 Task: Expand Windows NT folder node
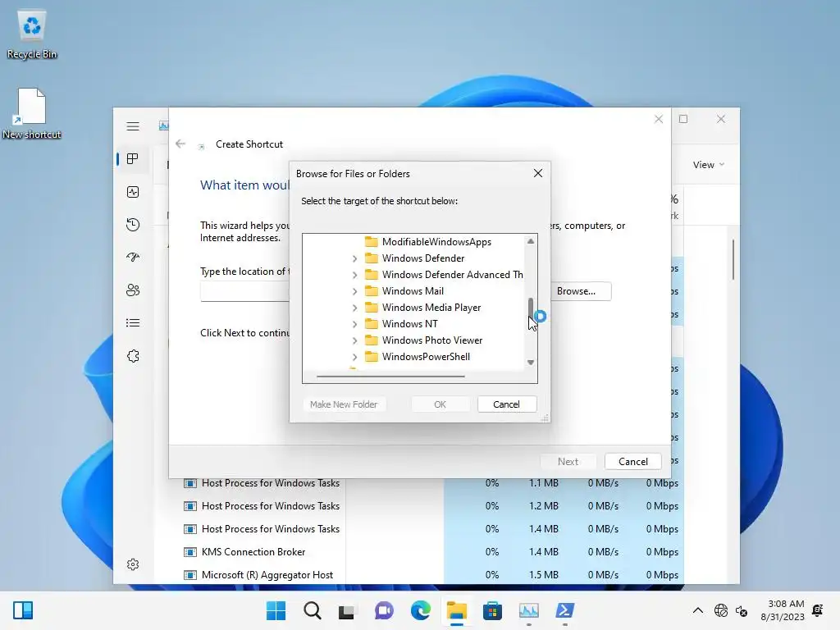point(354,324)
